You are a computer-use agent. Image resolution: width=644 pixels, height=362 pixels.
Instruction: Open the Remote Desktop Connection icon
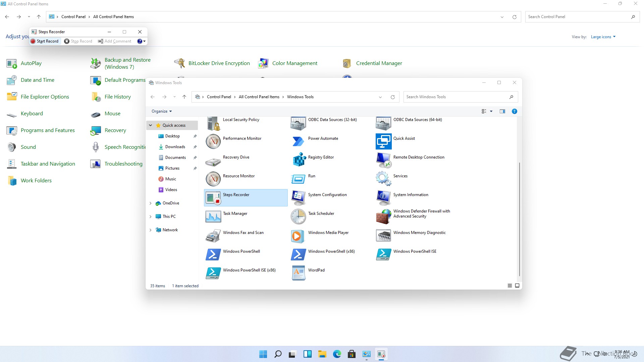383,160
